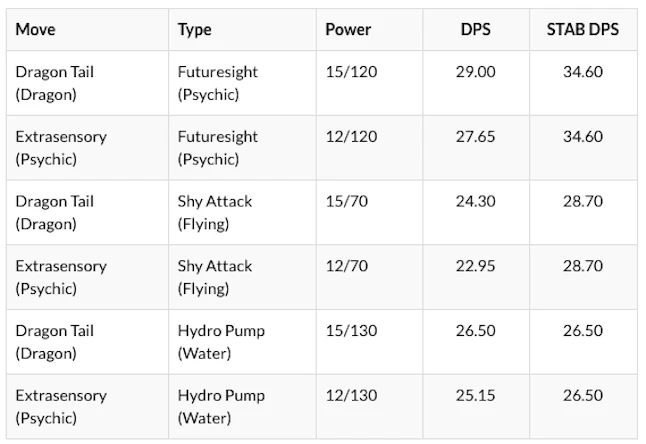Screen dimensions: 646x444
Task: Click the DPS column header
Action: [475, 30]
